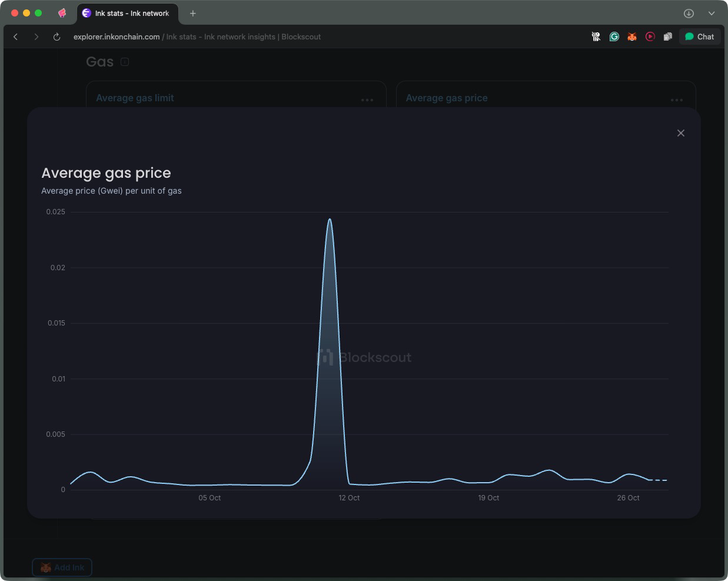Viewport: 728px width, 581px height.
Task: Click the 12 Oct peak on the chart
Action: click(x=330, y=219)
